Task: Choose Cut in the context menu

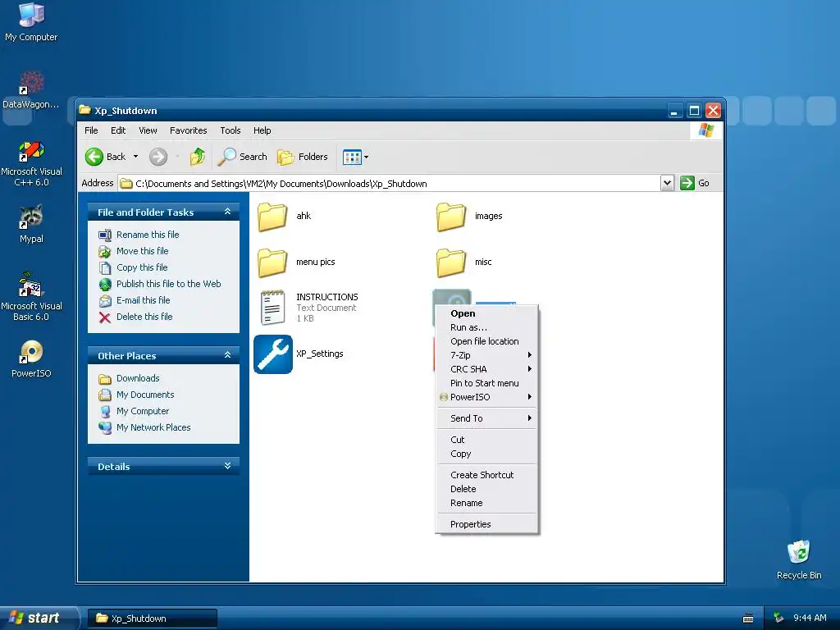Action: click(486, 440)
